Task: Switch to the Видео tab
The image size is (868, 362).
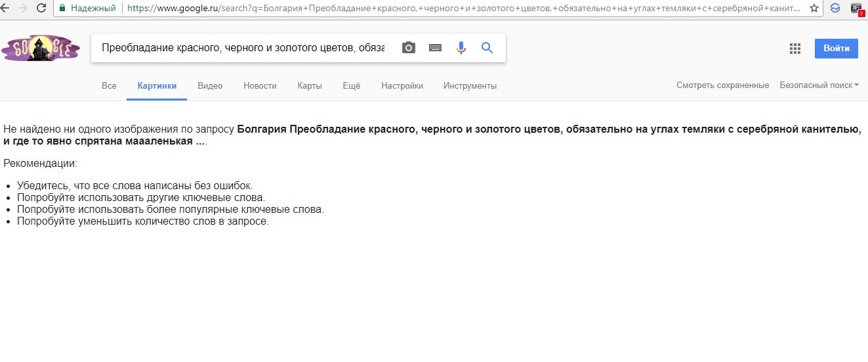Action: (210, 86)
